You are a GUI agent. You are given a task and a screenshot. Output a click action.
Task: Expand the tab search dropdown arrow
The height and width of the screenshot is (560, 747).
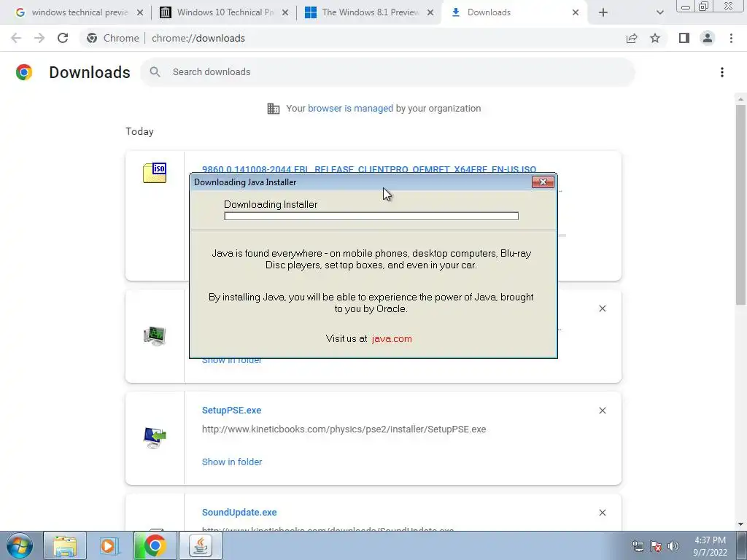click(659, 12)
